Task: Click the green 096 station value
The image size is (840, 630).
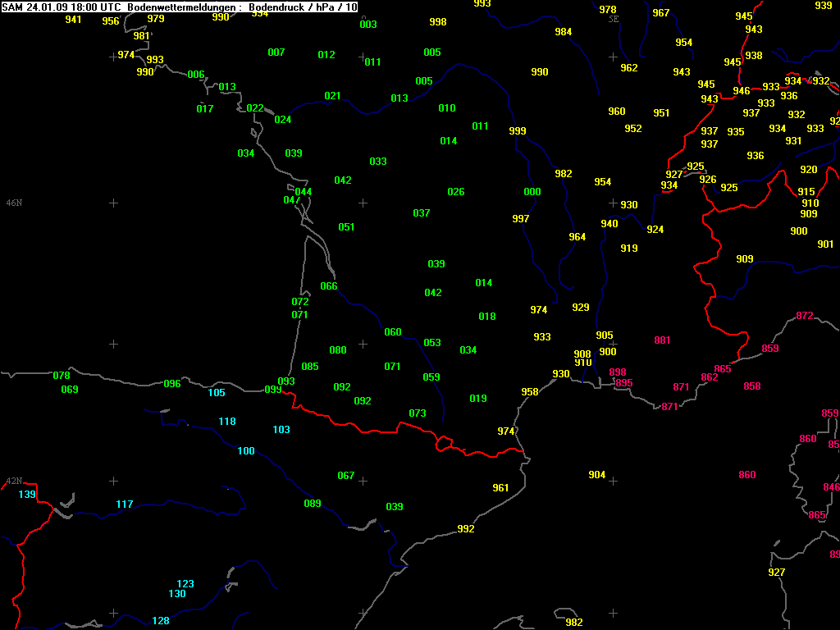Action: pos(172,384)
